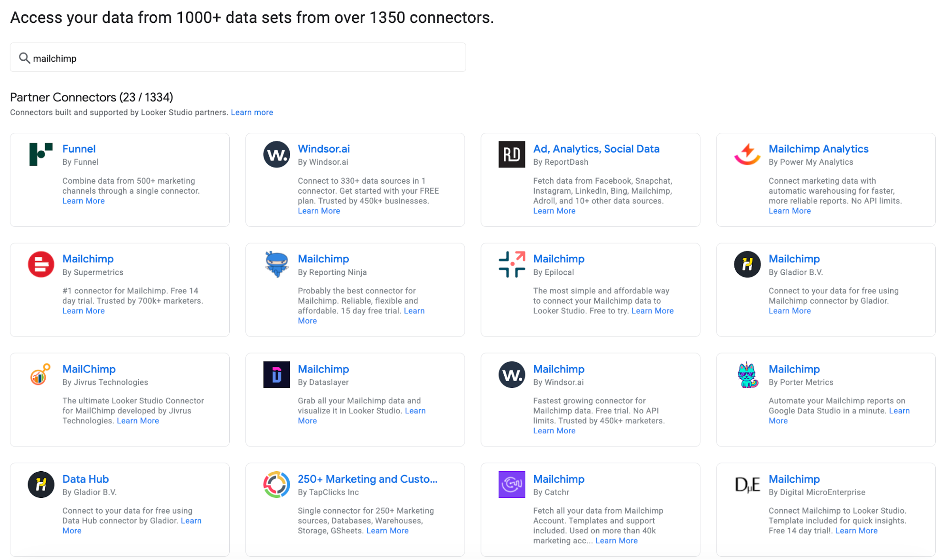This screenshot has width=949, height=560.
Task: Open the Mailchimp Analytics connector title
Action: (x=818, y=149)
